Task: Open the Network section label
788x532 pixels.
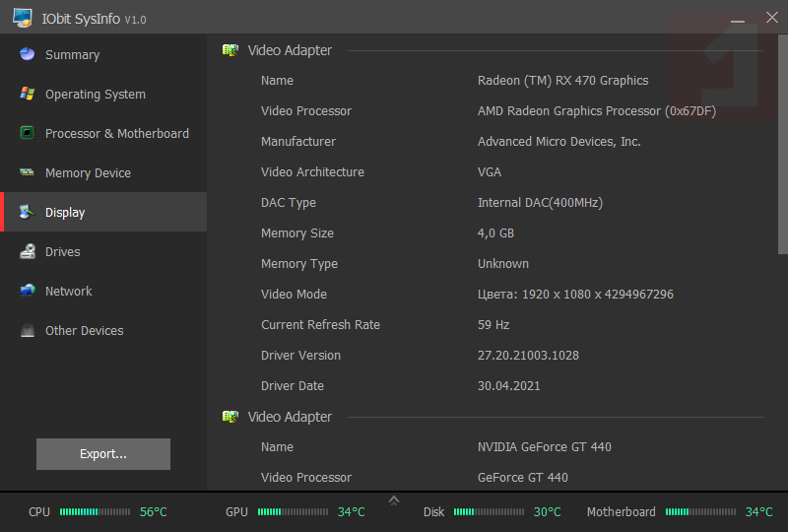Action: tap(69, 291)
